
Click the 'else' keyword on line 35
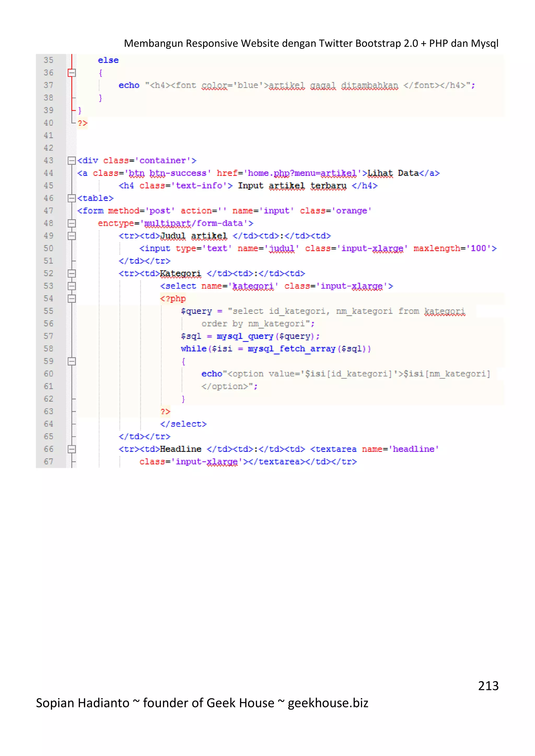tap(108, 60)
